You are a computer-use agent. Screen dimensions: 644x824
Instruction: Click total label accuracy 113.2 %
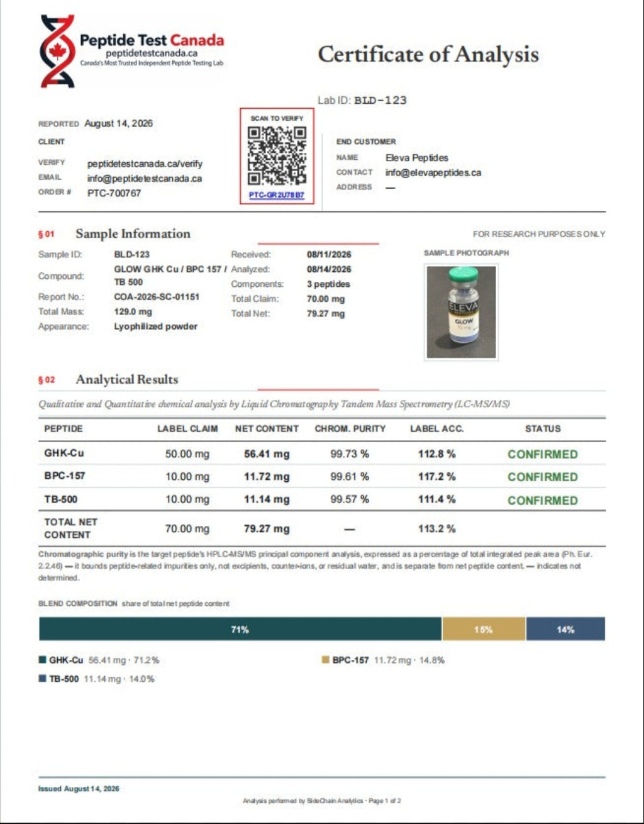tap(436, 528)
